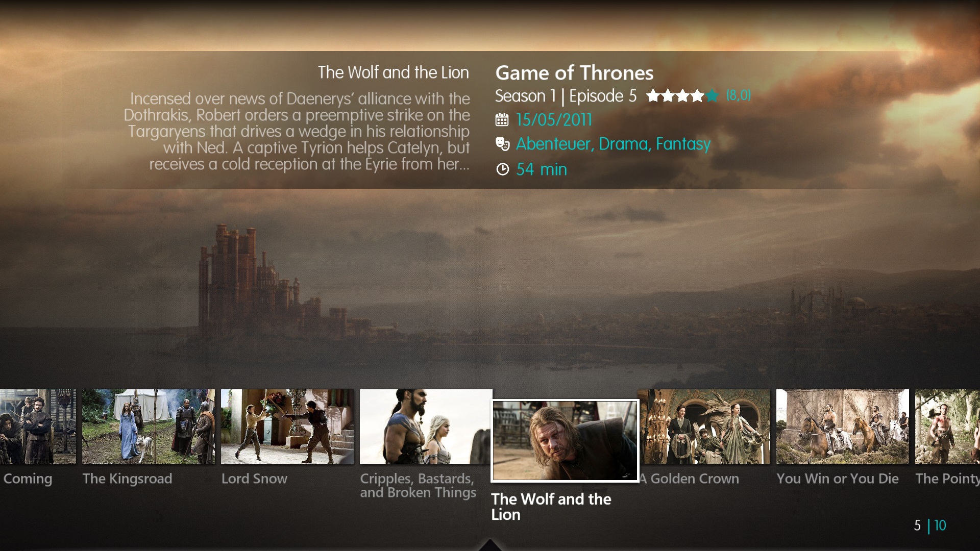The width and height of the screenshot is (980, 551).
Task: Select the highlighted Wolf and the Lion thumbnail
Action: [565, 441]
